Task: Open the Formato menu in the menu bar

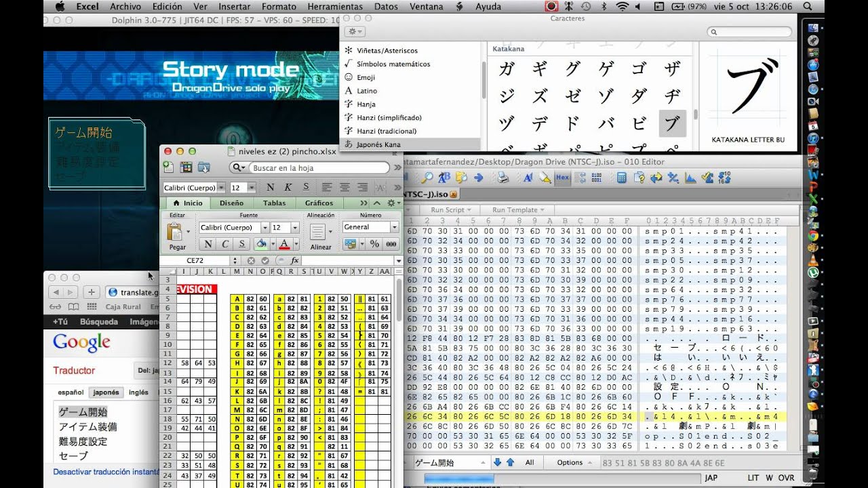Action: pos(279,7)
